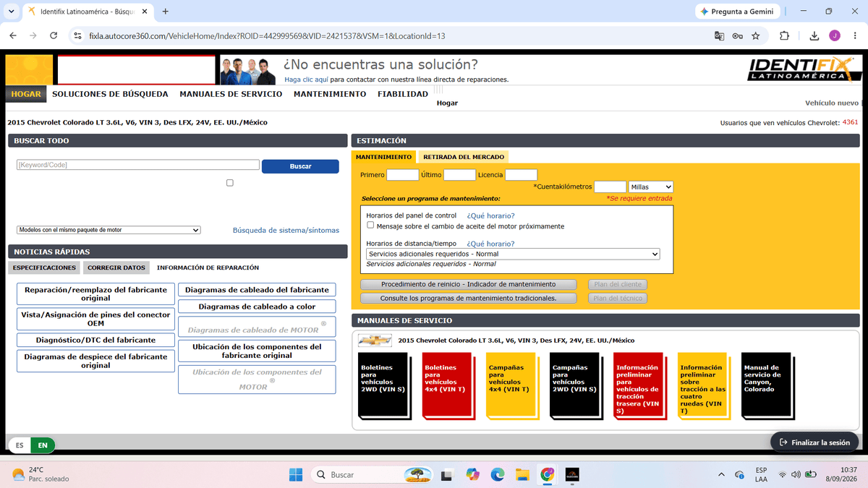Open preliminary info four-wheel drive (VIN T) manual

pos(702,385)
